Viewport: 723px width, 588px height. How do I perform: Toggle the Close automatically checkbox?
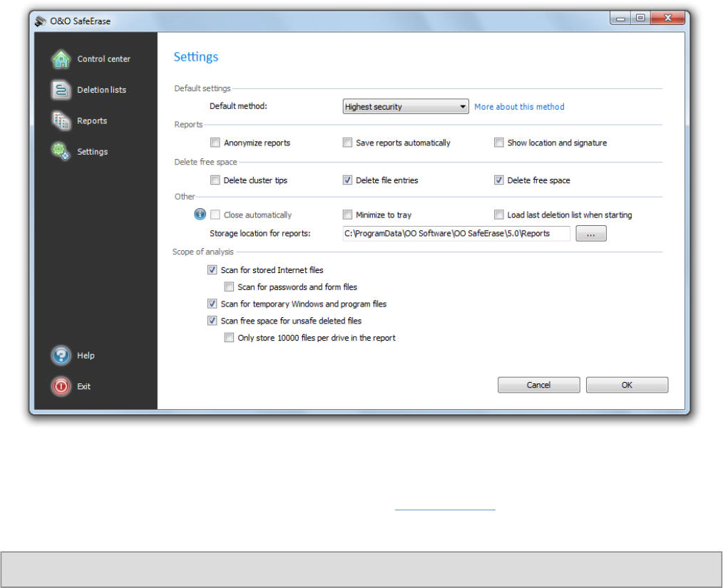(215, 215)
